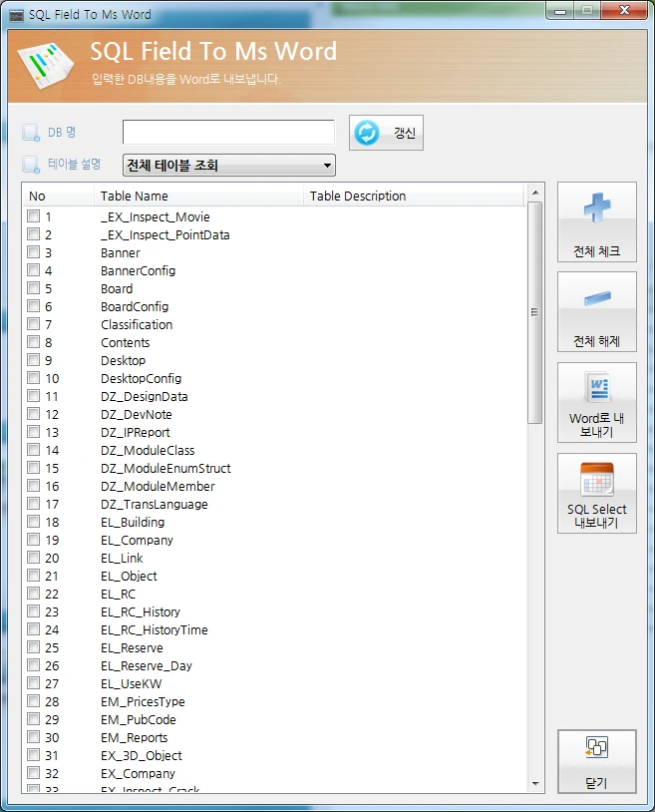Click inside the DB 명 text field
The width and height of the screenshot is (655, 812).
pyautogui.click(x=228, y=133)
